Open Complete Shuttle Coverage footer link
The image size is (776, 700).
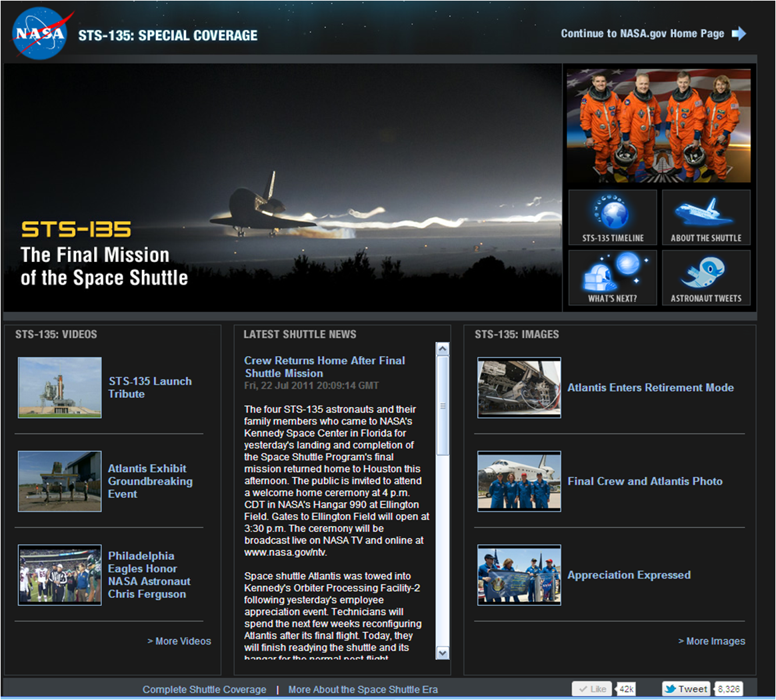[205, 689]
